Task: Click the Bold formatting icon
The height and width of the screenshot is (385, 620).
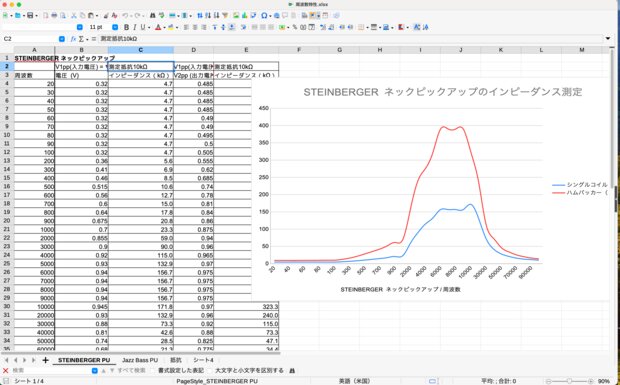Action: pyautogui.click(x=127, y=27)
